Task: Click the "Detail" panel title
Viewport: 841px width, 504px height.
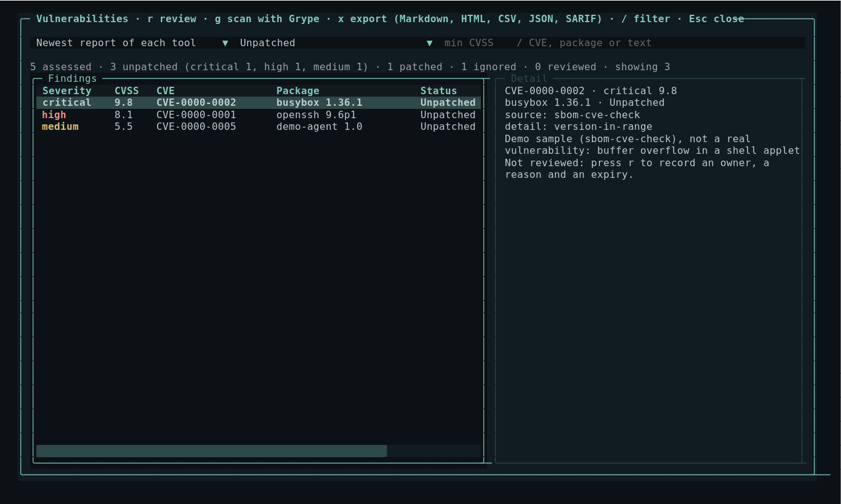Action: point(529,79)
